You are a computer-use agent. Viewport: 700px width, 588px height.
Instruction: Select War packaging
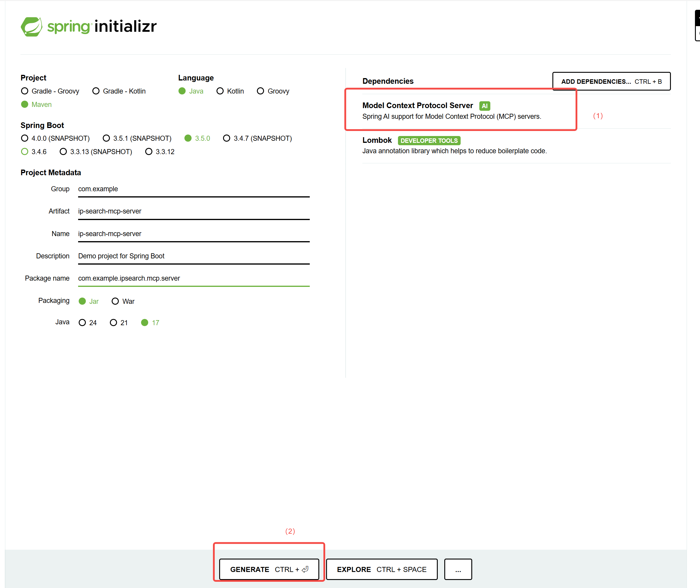coord(123,301)
